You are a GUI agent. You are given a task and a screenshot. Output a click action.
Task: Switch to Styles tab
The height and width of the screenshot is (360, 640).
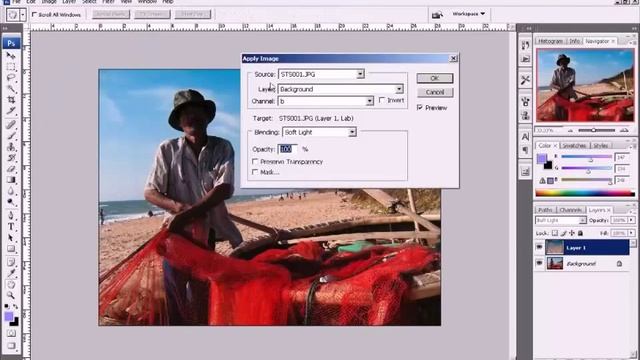coord(600,145)
